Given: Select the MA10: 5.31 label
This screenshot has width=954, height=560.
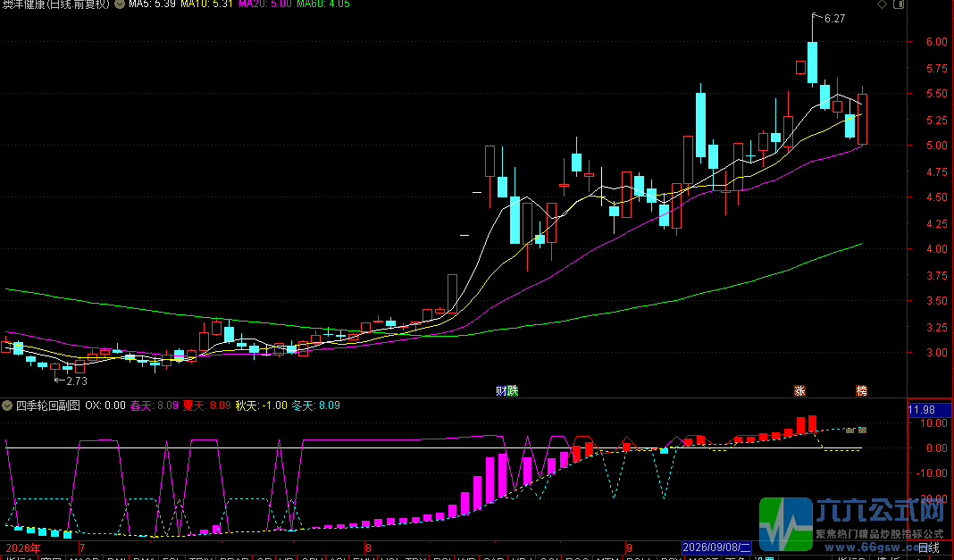Looking at the screenshot, I should 207,4.
